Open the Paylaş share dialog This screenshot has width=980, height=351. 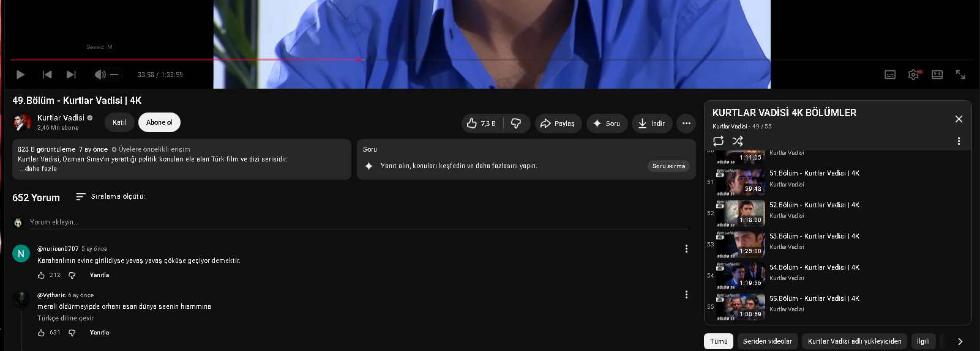[558, 124]
